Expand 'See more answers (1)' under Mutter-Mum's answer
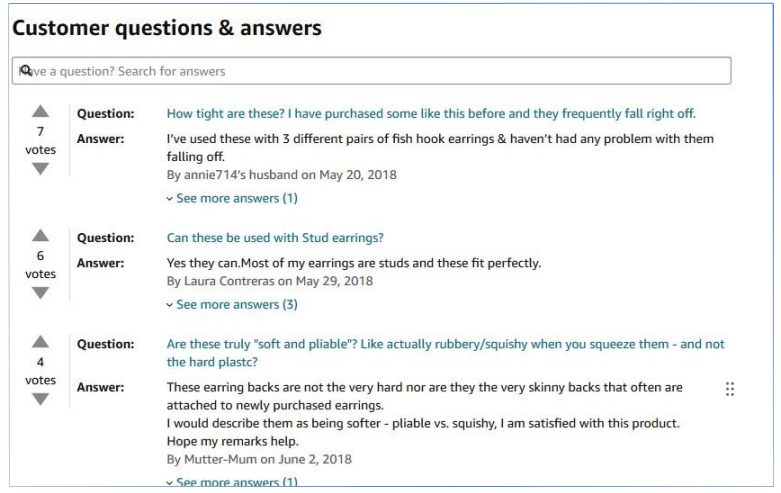 click(232, 482)
